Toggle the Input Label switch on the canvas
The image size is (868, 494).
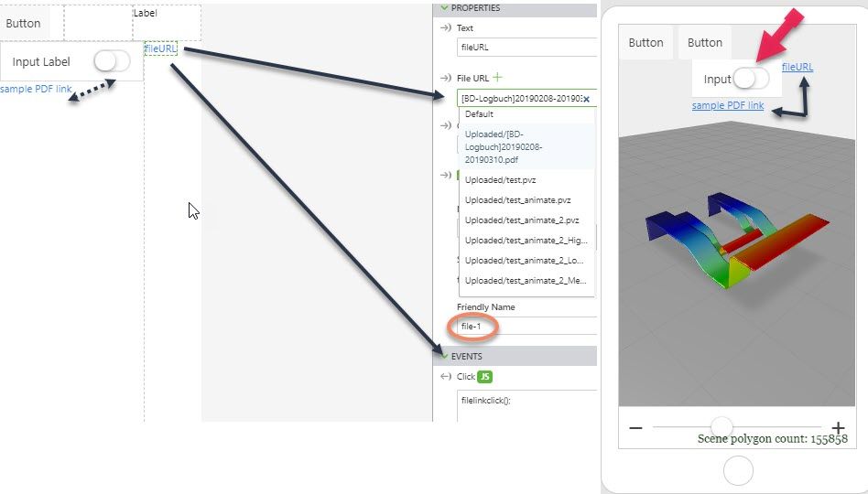112,61
